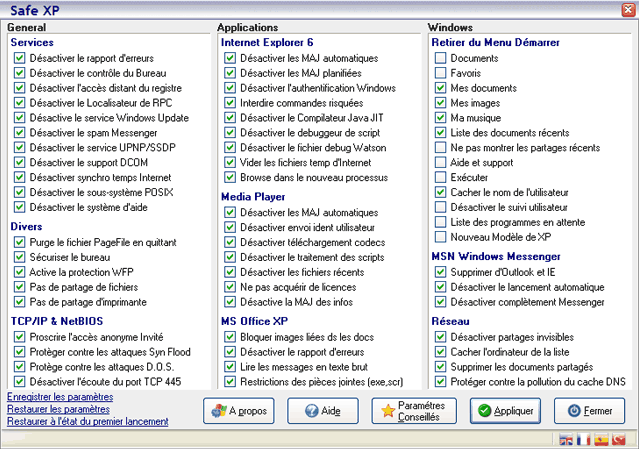
Task: Click the Restaurer les paramètres link
Action: tap(58, 409)
